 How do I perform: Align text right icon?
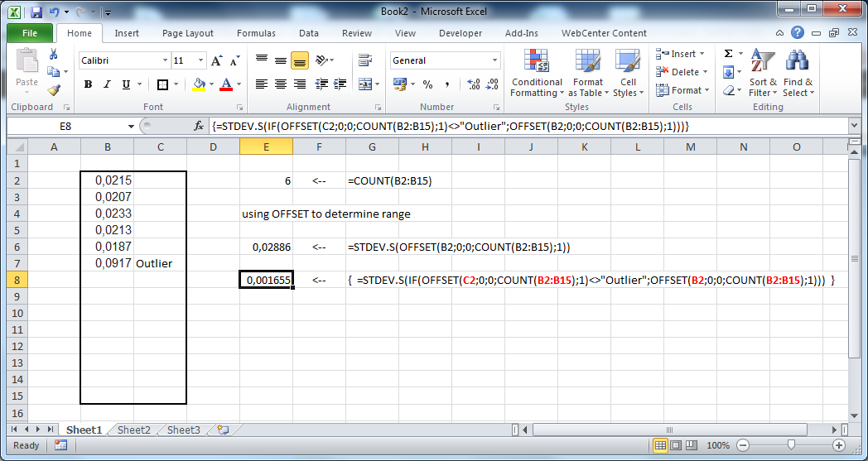(x=300, y=84)
